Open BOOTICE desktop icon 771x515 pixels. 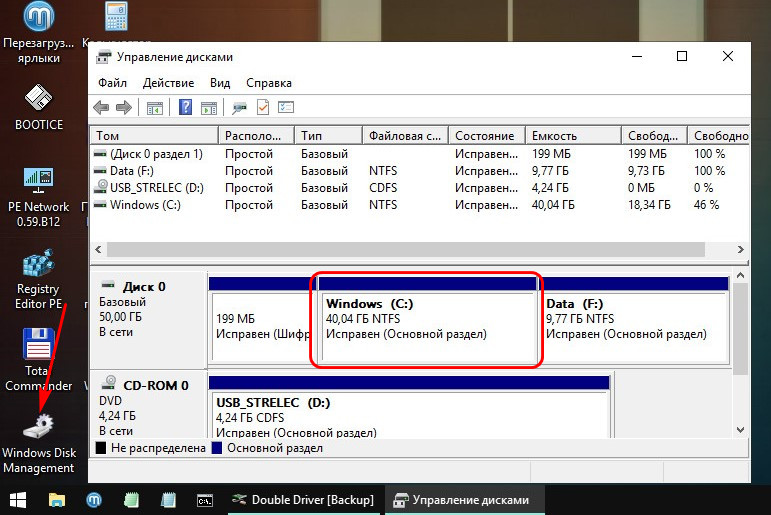[39, 107]
